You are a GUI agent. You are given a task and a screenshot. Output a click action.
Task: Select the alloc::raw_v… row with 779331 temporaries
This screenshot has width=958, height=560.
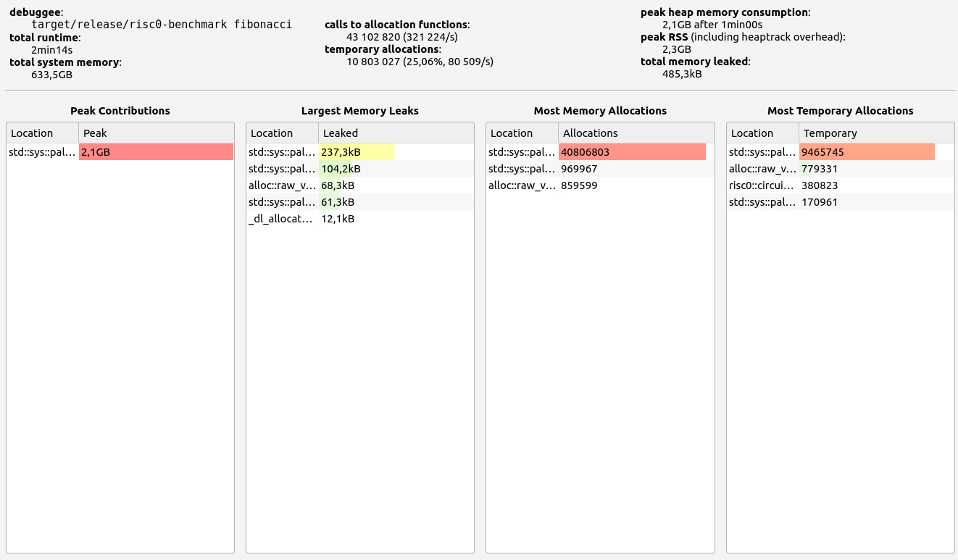coord(840,169)
